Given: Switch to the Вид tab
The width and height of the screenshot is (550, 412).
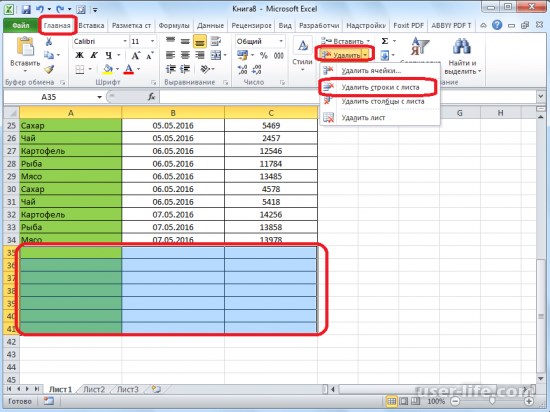Looking at the screenshot, I should (x=285, y=26).
